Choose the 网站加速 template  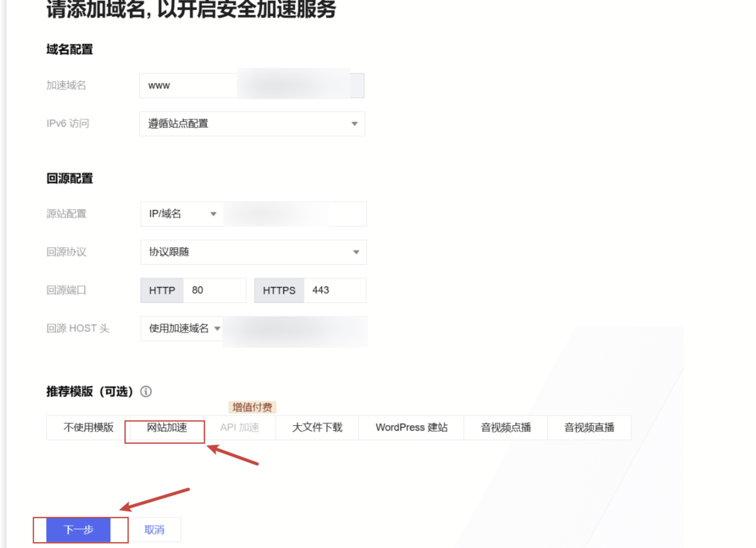(x=167, y=427)
